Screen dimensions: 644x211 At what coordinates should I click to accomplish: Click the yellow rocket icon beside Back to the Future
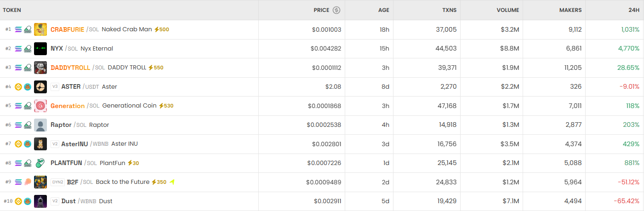pos(172,182)
